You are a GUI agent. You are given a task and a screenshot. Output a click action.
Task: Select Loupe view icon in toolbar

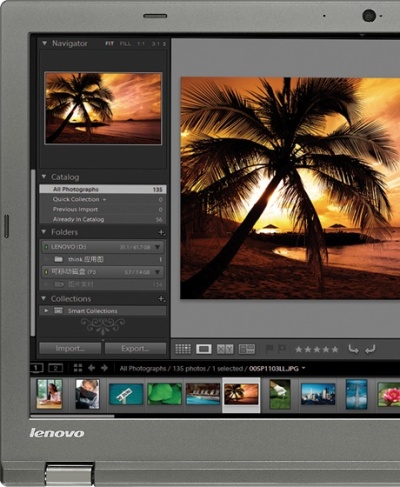pyautogui.click(x=204, y=349)
